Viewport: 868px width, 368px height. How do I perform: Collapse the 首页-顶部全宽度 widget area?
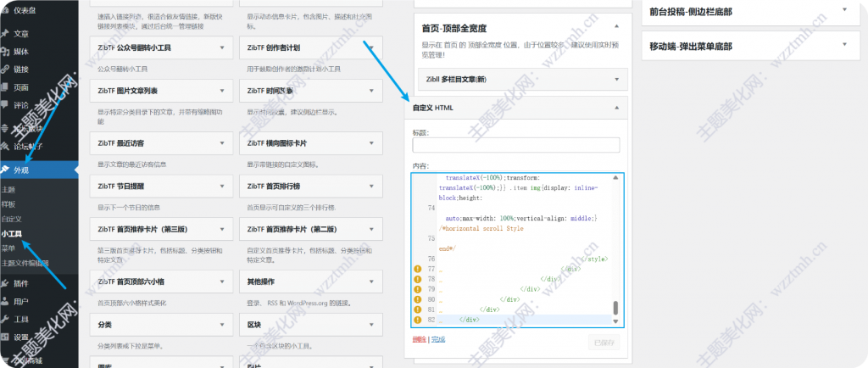point(617,26)
